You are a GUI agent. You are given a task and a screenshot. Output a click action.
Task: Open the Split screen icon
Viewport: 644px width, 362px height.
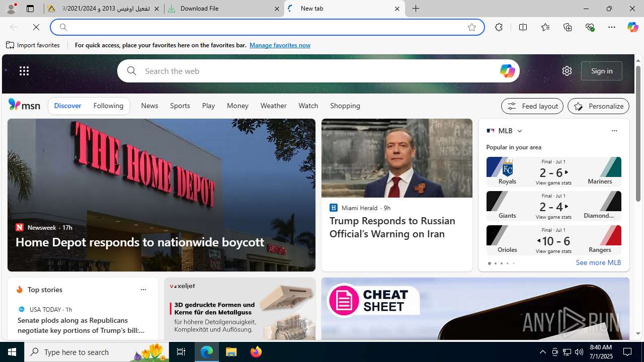(523, 27)
